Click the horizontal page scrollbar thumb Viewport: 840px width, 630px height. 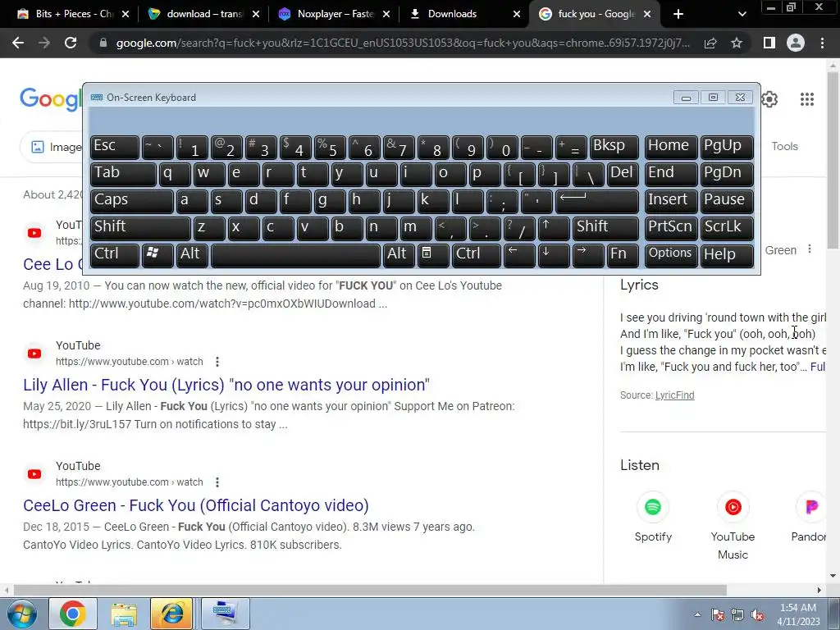[370, 590]
